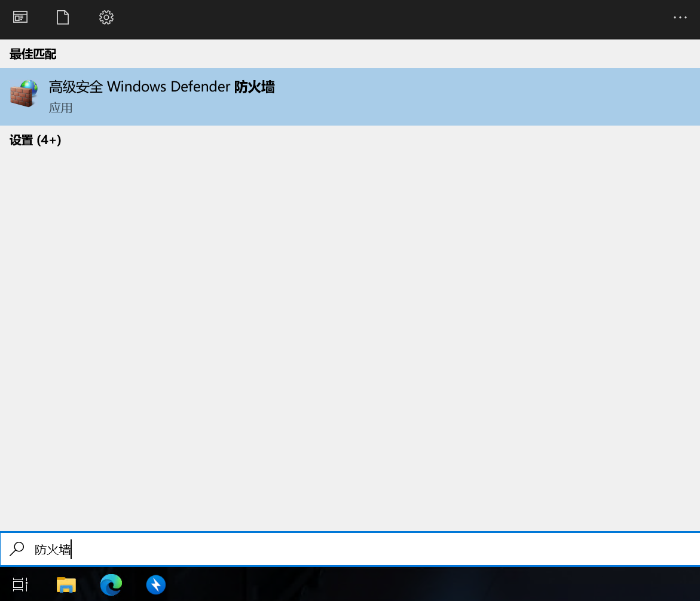Launch Microsoft Edge from the taskbar
700x601 pixels.
111,584
